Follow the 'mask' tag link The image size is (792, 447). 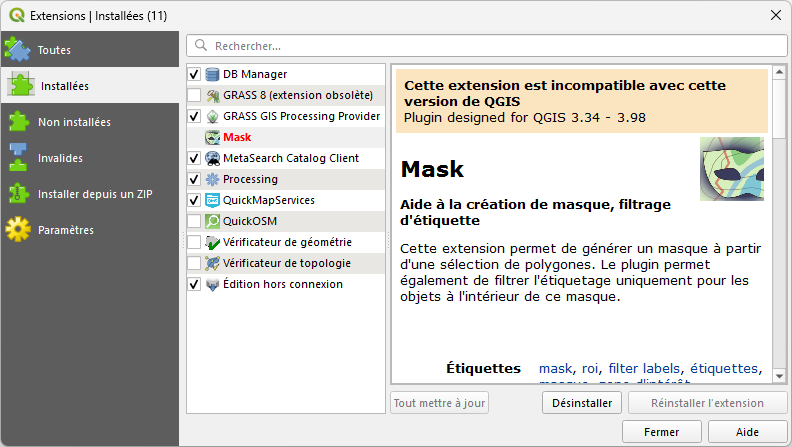[x=556, y=369]
